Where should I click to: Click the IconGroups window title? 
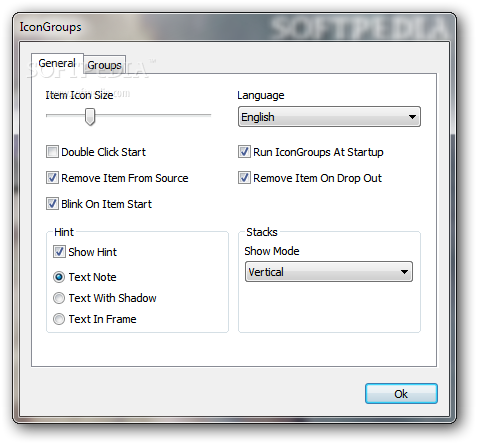click(50, 27)
